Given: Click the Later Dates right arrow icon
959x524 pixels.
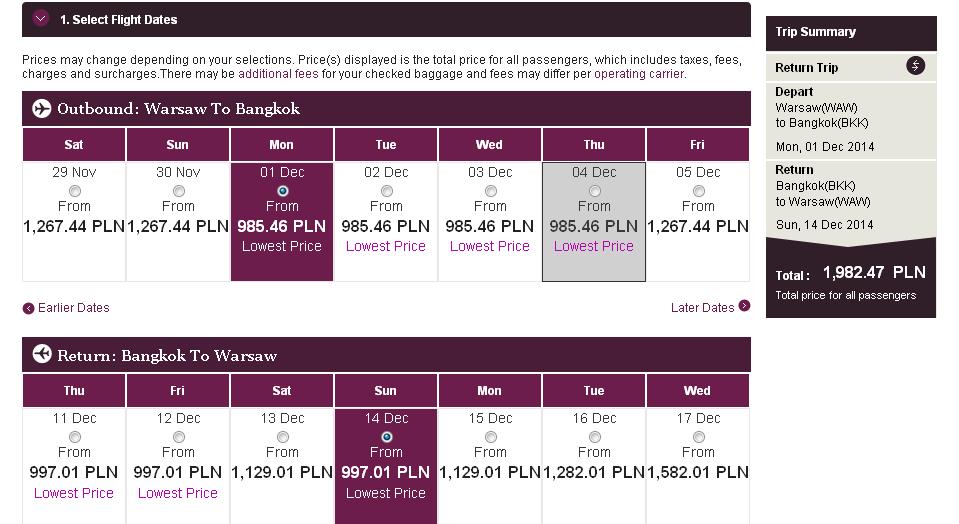Looking at the screenshot, I should 744,306.
